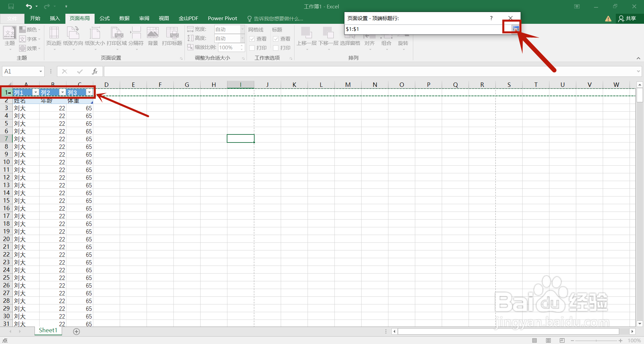
Task: Open the Margins (页边距) menu
Action: pos(54,39)
